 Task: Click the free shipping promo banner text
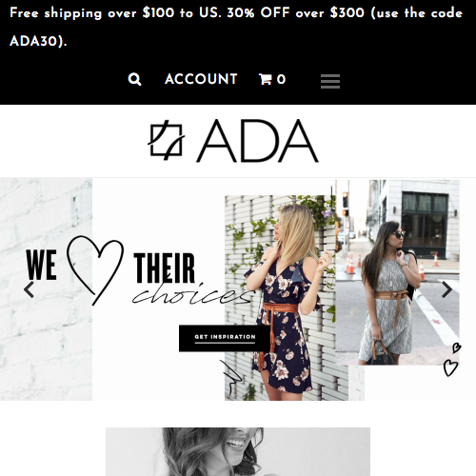236,27
